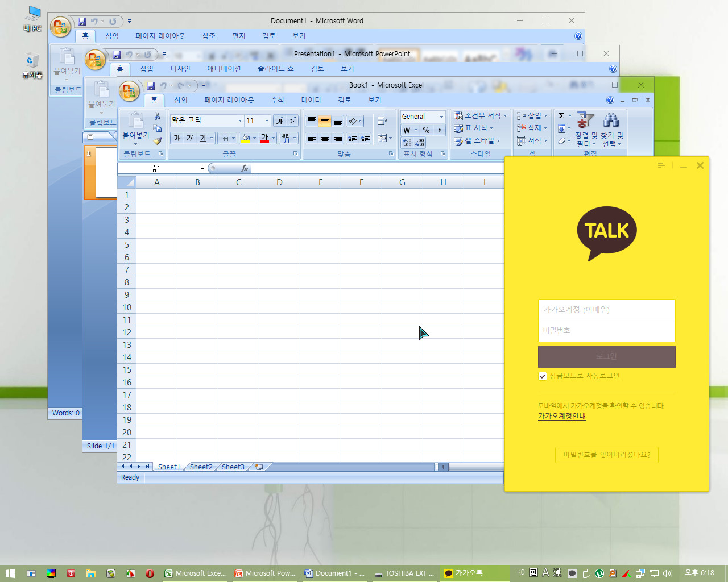The image size is (728, 582).
Task: Click the Cut scissors icon in Excel
Action: pyautogui.click(x=158, y=116)
